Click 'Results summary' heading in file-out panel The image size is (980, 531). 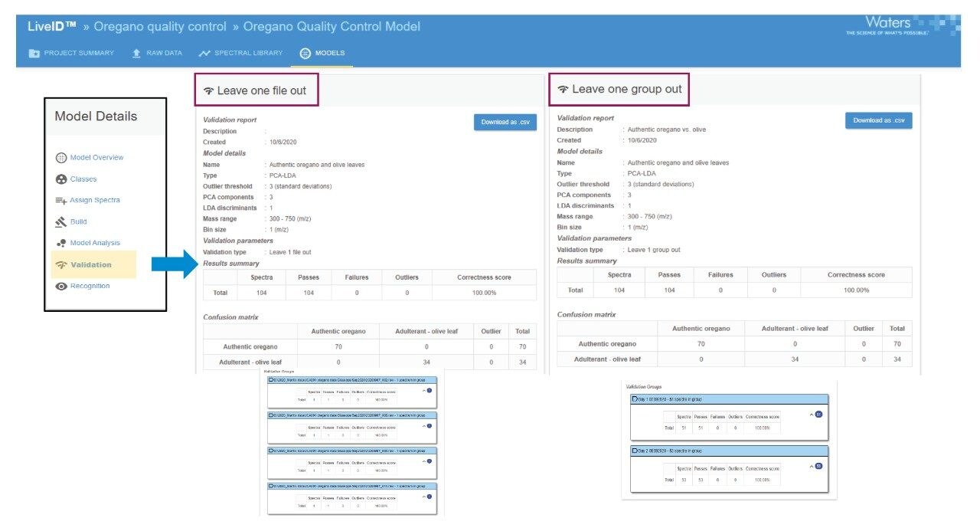click(x=231, y=264)
